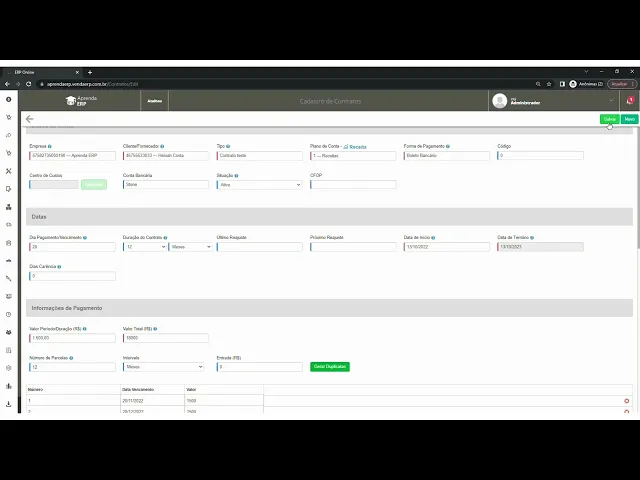Click the browser address bar URL
Viewport: 640px width, 480px height.
93,84
